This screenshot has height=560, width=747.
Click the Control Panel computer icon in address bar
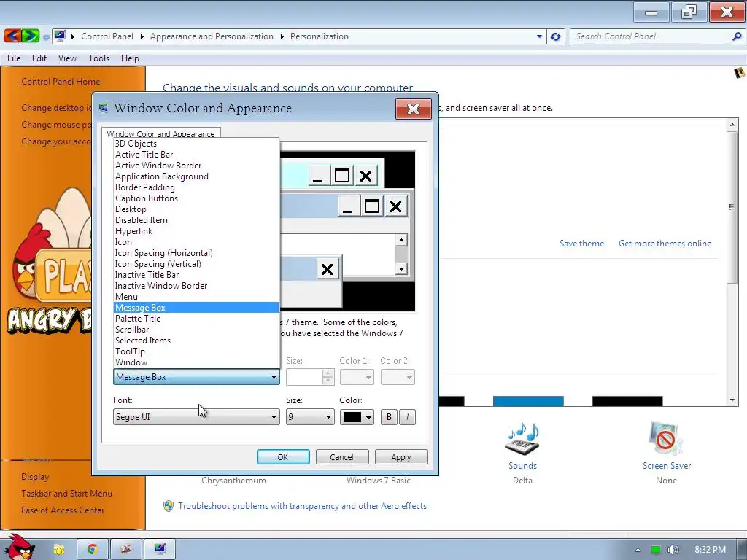point(60,36)
